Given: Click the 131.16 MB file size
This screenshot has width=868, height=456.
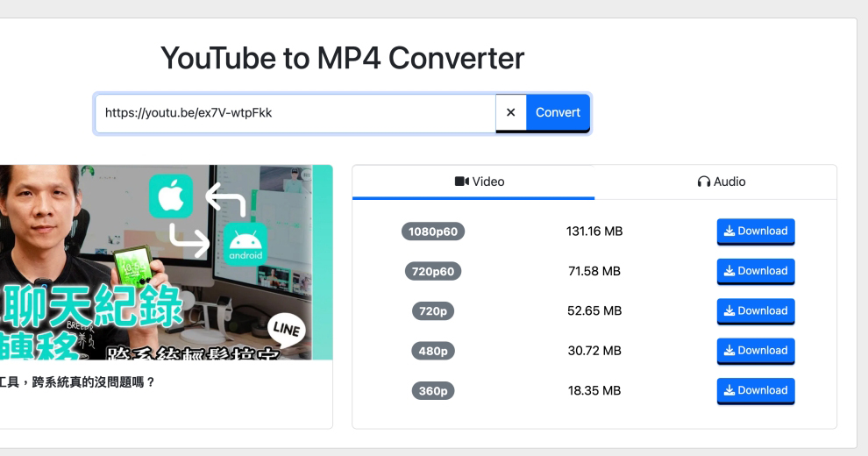Looking at the screenshot, I should tap(594, 232).
